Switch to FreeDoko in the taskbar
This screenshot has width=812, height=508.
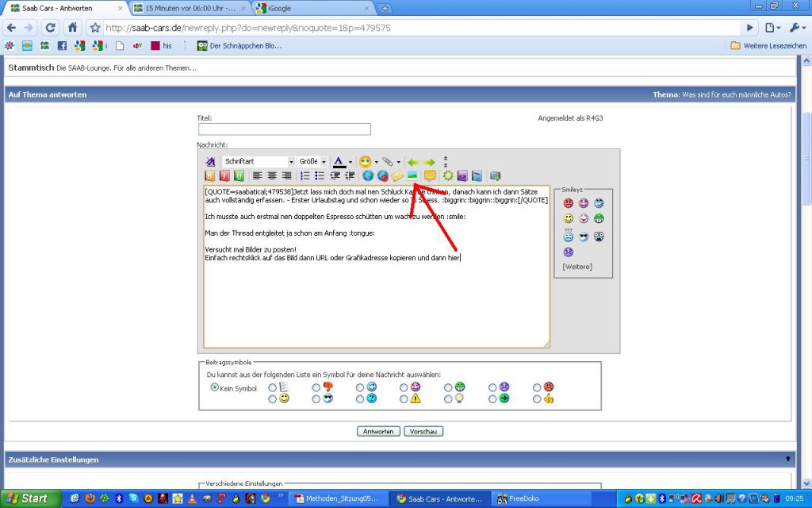pos(541,498)
